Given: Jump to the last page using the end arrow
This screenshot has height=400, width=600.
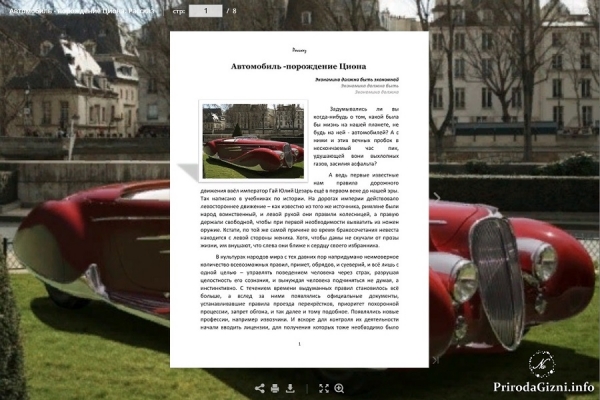Looking at the screenshot, I should point(436,360).
